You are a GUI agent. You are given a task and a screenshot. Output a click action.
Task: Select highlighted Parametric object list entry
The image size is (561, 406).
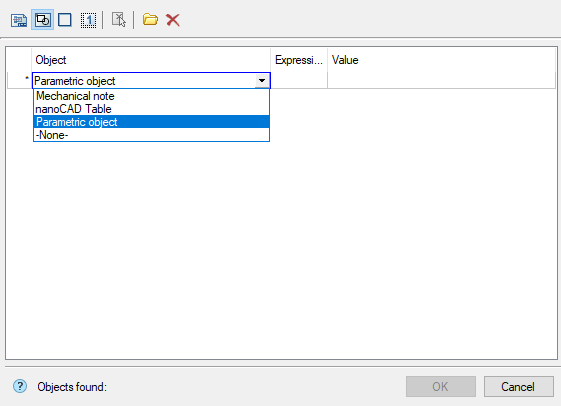point(151,122)
